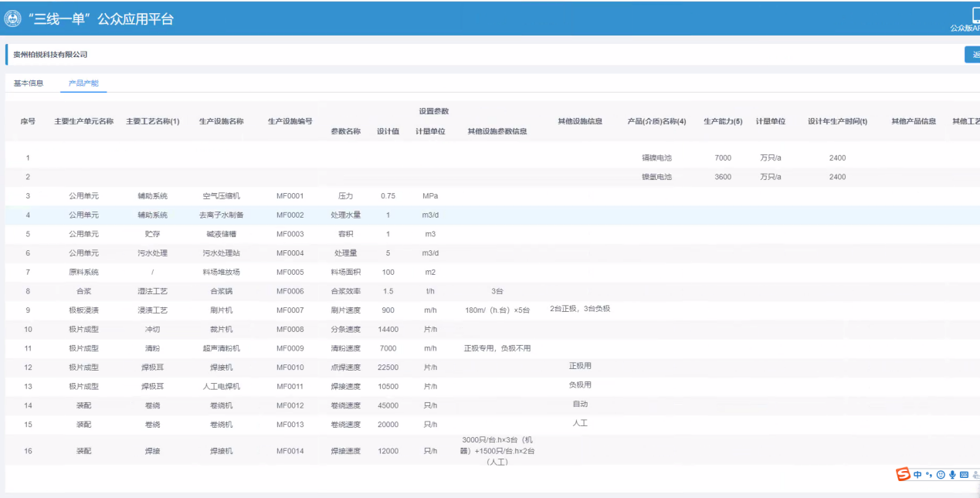Select the 空气压缩机 facility cell
The width and height of the screenshot is (980, 498).
click(222, 196)
